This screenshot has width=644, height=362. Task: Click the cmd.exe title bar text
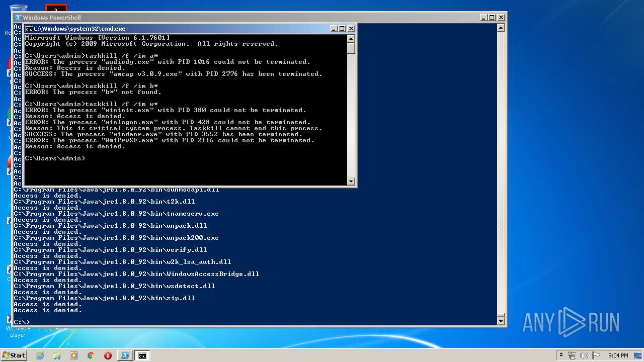point(80,29)
